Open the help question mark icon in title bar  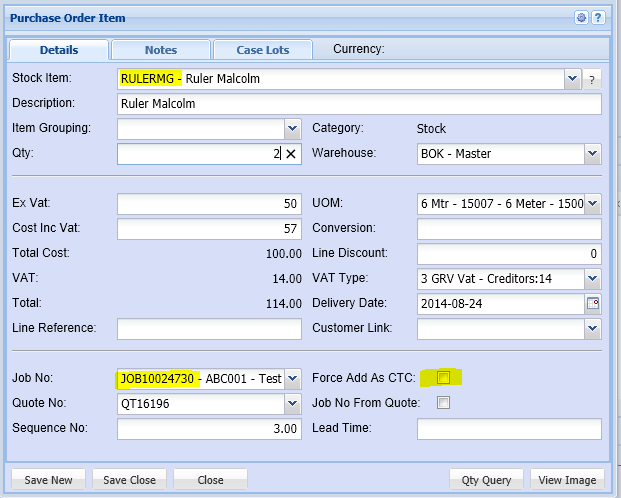(597, 18)
